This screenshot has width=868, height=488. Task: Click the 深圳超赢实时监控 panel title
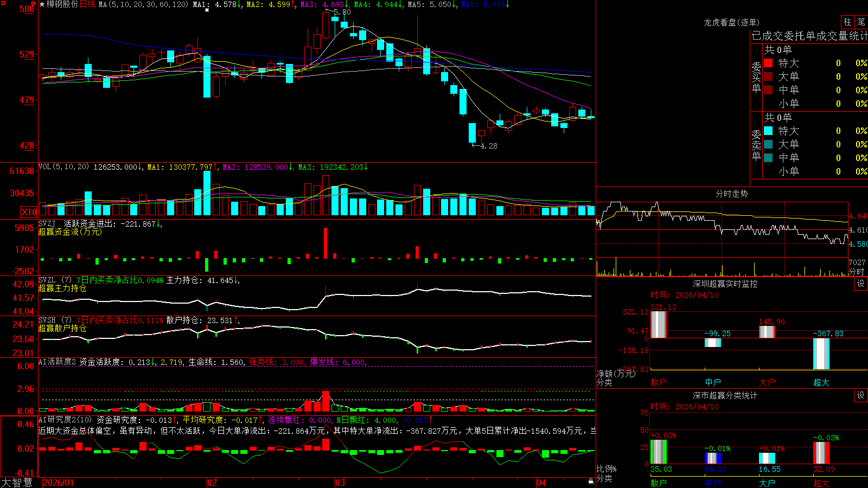[x=725, y=284]
